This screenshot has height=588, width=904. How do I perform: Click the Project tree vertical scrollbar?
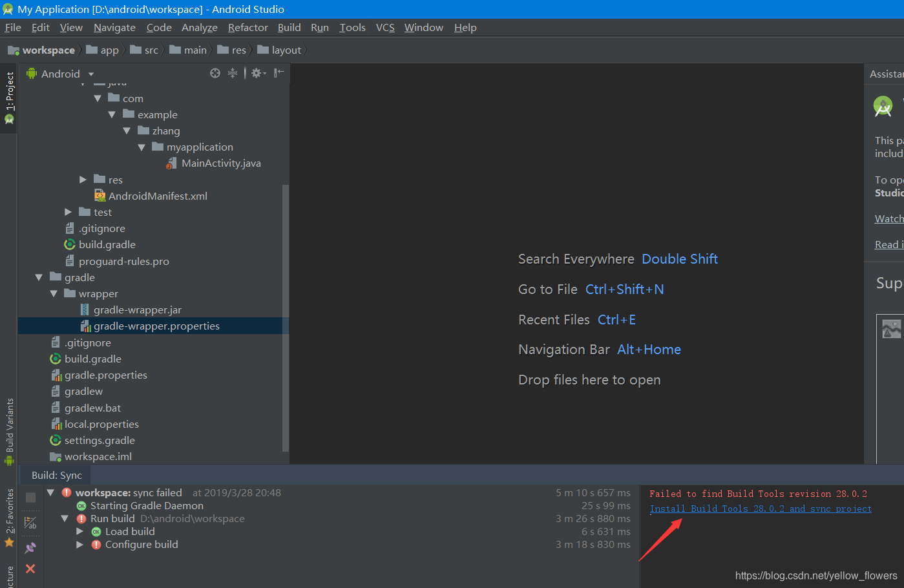[286, 318]
